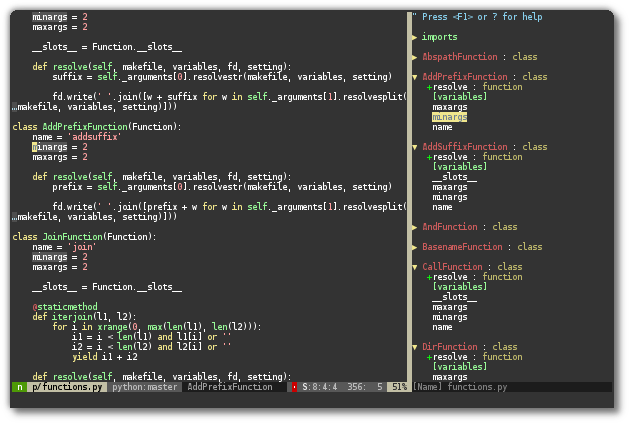Click the 51% position indicator
The image size is (630, 424).
click(399, 387)
